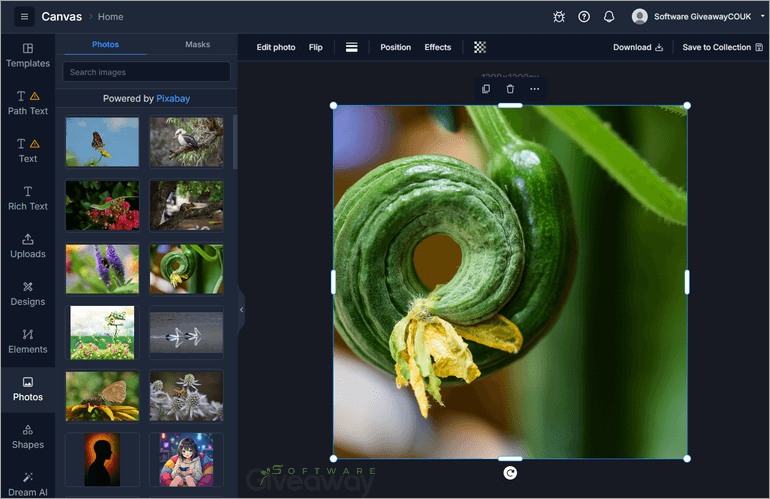Open the line style icon in toolbar
This screenshot has width=770, height=499.
[352, 47]
